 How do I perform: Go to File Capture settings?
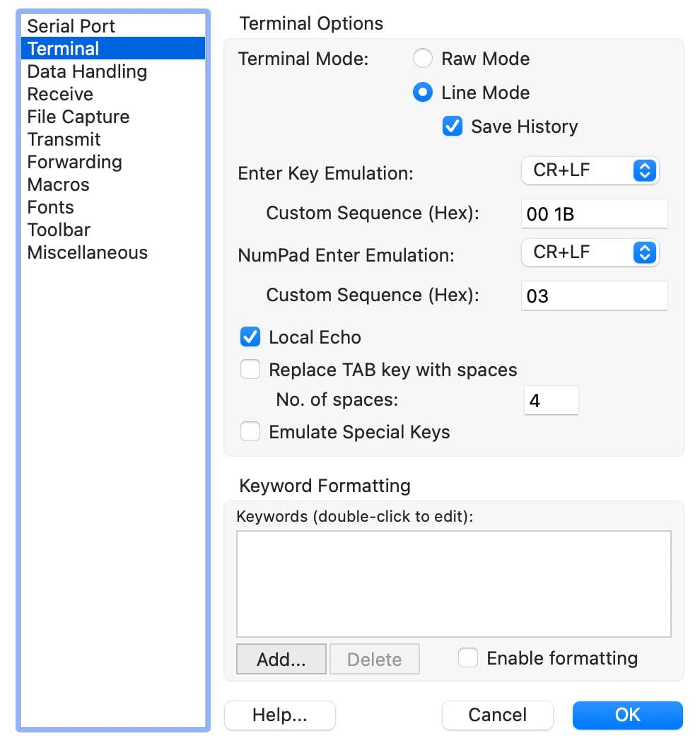(x=113, y=117)
